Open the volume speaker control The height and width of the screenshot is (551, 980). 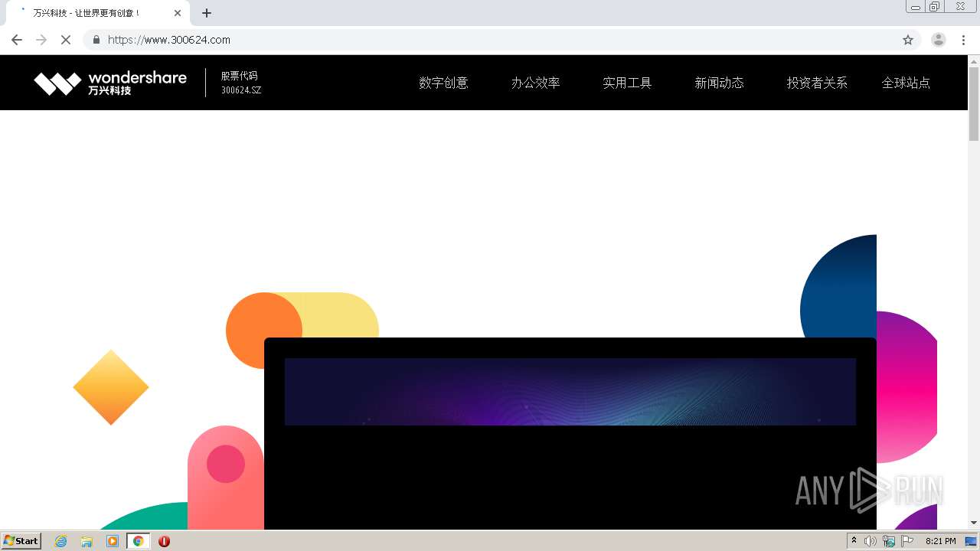(871, 541)
